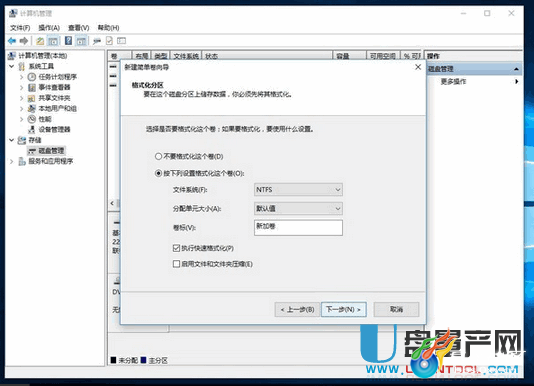
Task: Click the 共享文件夹 icon in tree
Action: pyautogui.click(x=31, y=98)
